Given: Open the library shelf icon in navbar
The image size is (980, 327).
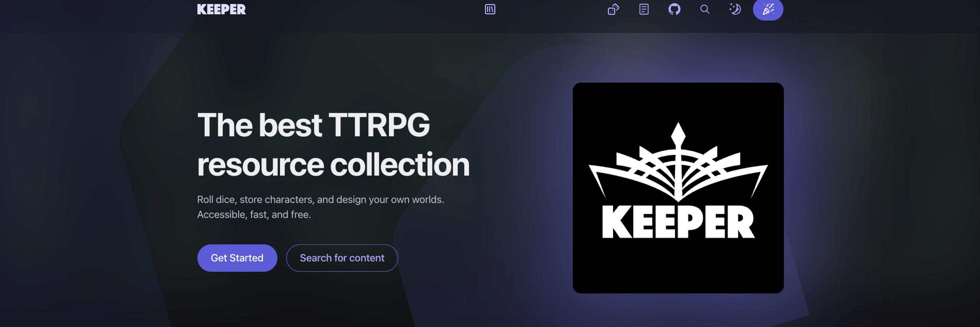Looking at the screenshot, I should [x=490, y=9].
